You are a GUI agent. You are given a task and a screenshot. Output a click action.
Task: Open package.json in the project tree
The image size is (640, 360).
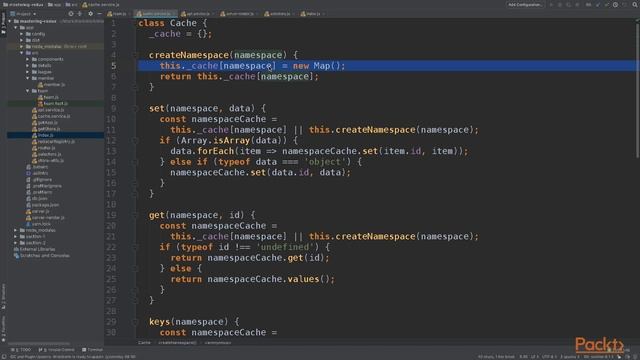coord(42,205)
